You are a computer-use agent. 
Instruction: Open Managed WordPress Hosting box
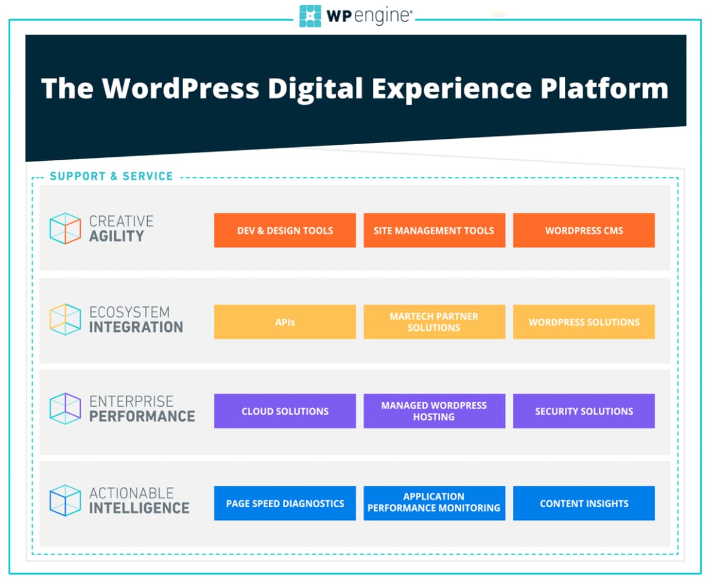[434, 411]
